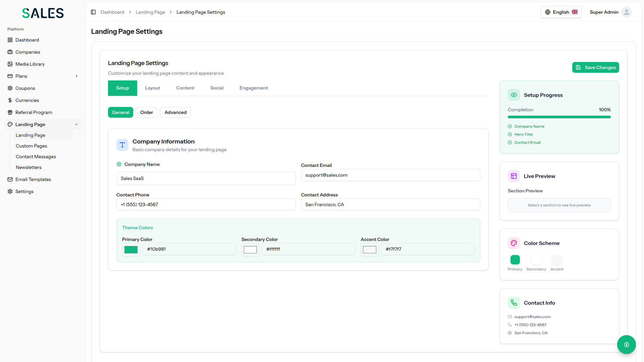
Task: Open Coupons in the sidebar
Action: tap(25, 88)
